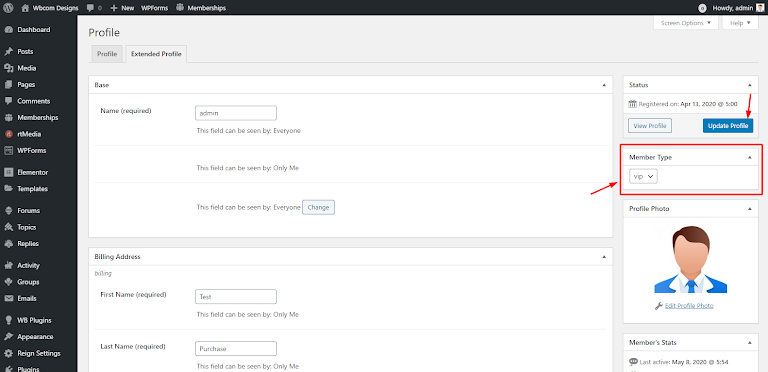The height and width of the screenshot is (372, 768).
Task: Open the Help dropdown
Action: click(740, 23)
